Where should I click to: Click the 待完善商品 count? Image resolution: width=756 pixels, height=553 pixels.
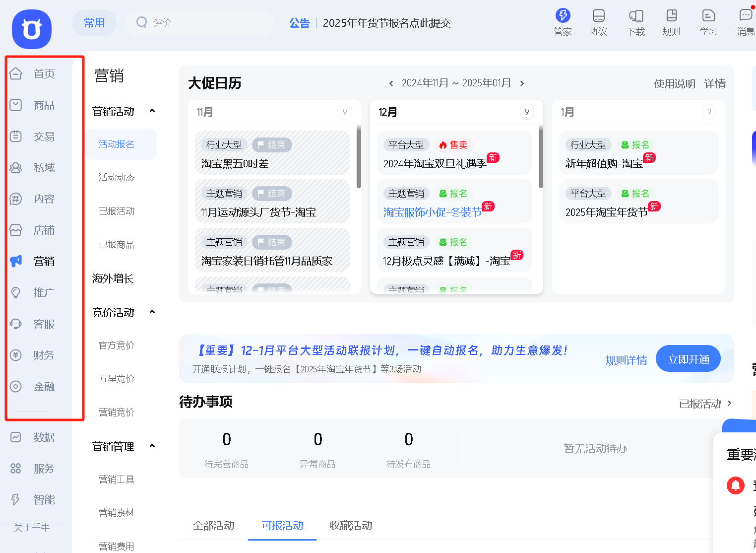pos(227,439)
